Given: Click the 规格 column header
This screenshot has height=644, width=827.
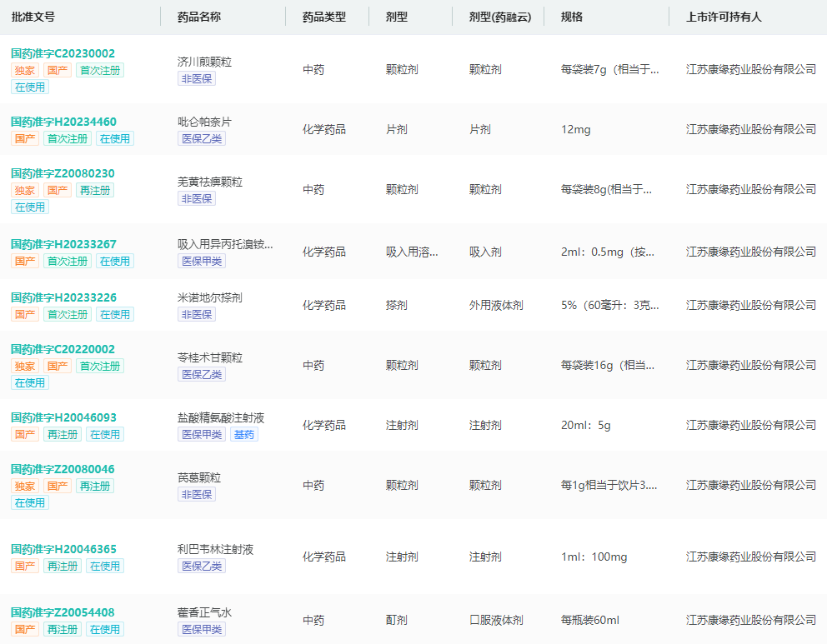Looking at the screenshot, I should pyautogui.click(x=572, y=17).
